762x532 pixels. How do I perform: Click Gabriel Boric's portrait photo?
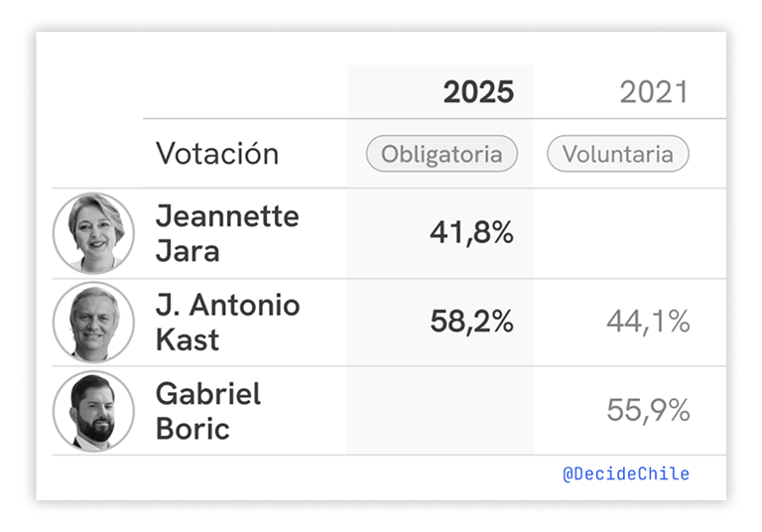pyautogui.click(x=93, y=411)
